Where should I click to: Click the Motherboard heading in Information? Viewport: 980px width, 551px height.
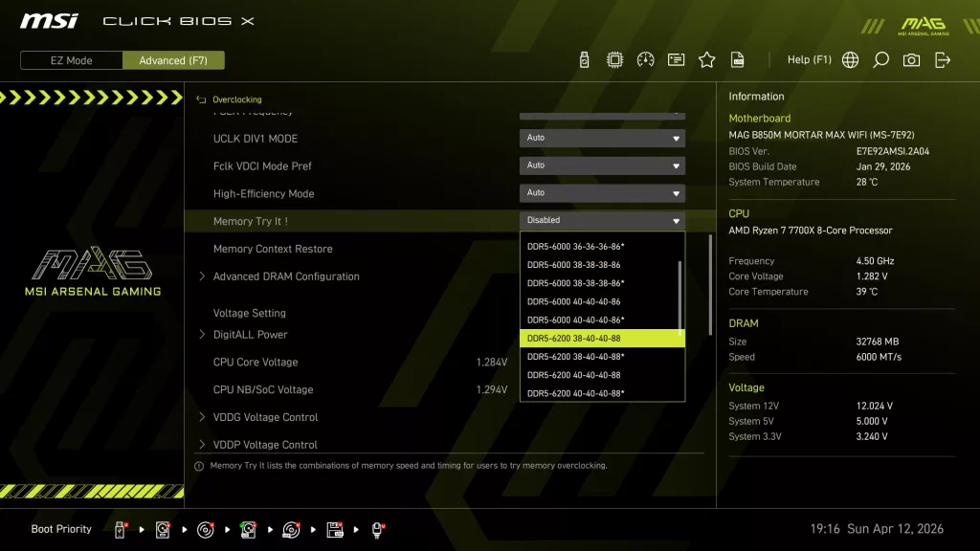[759, 118]
